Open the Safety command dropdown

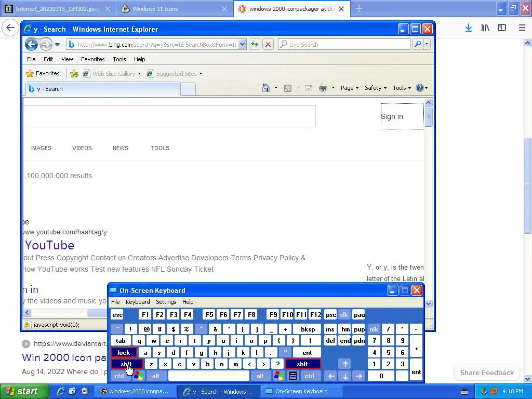[x=376, y=88]
